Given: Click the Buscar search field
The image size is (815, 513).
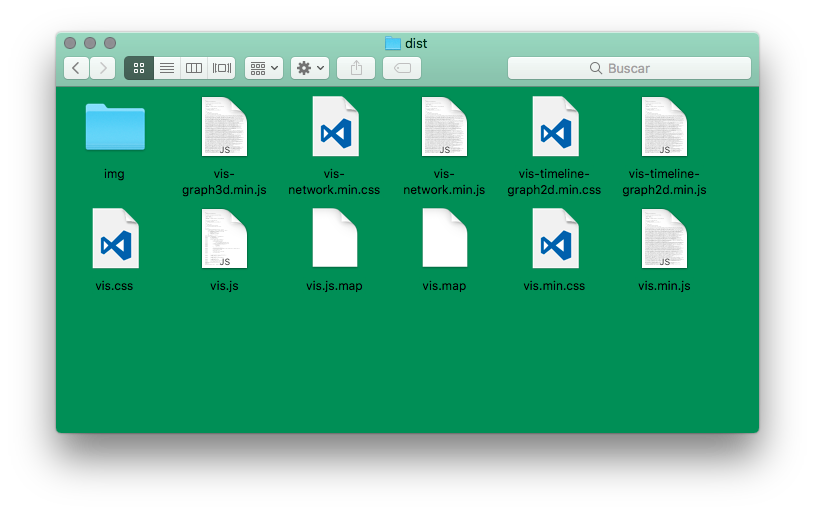Looking at the screenshot, I should 629,68.
